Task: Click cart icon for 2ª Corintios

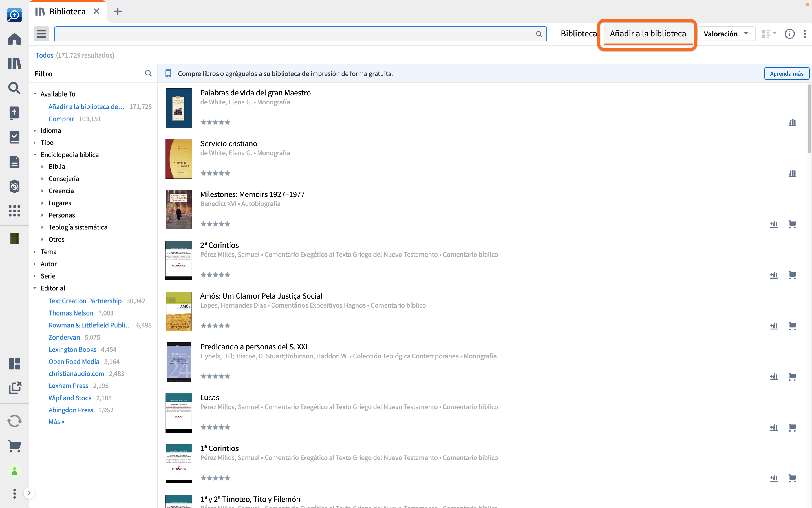Action: pos(792,275)
